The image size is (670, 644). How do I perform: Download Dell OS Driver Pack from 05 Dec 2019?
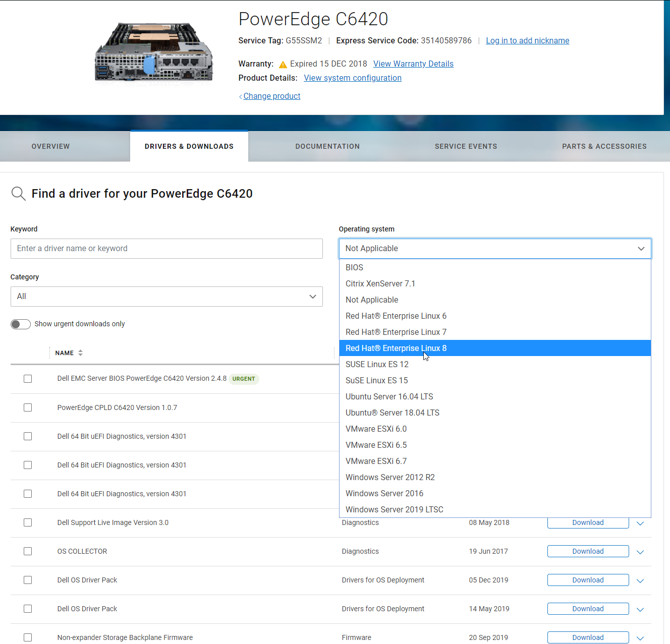(x=588, y=580)
